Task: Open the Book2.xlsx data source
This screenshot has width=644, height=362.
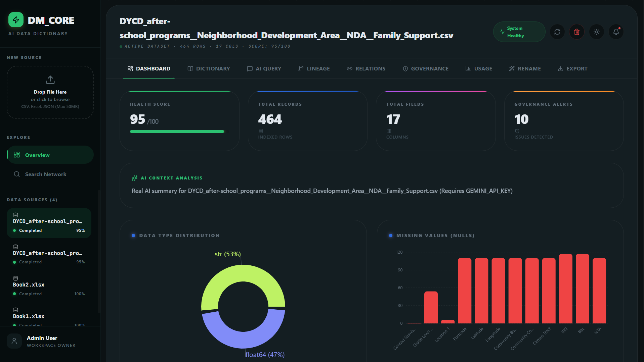Action: point(49,287)
